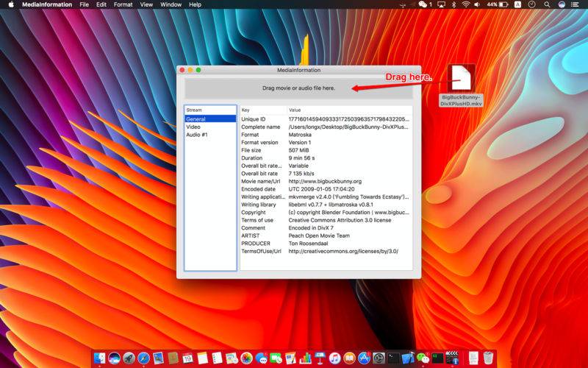
Task: Open the Edit menu
Action: click(x=101, y=4)
